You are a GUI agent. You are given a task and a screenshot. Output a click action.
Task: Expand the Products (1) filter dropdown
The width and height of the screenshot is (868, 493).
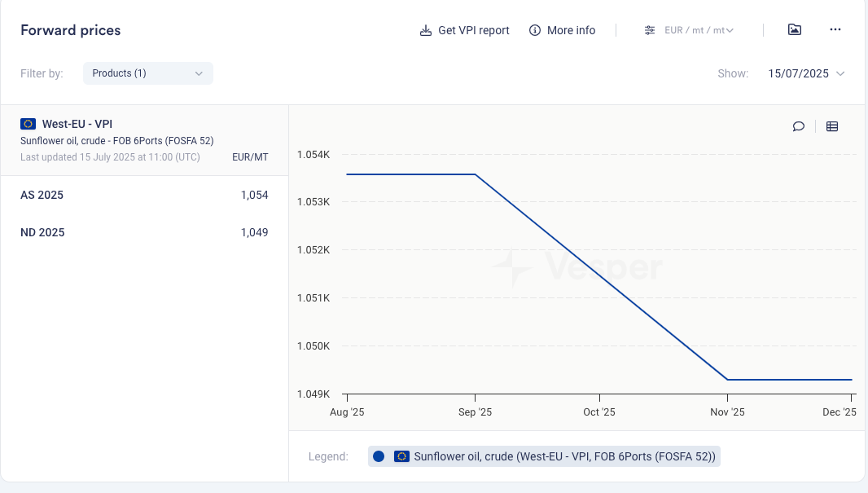[147, 73]
